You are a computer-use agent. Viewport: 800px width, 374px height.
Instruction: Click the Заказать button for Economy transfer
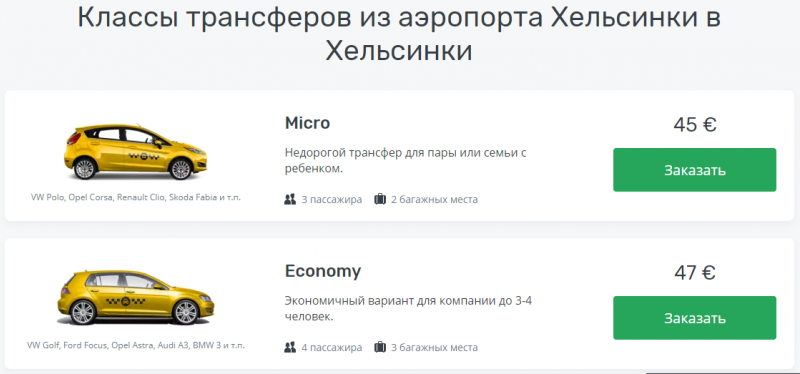click(694, 318)
